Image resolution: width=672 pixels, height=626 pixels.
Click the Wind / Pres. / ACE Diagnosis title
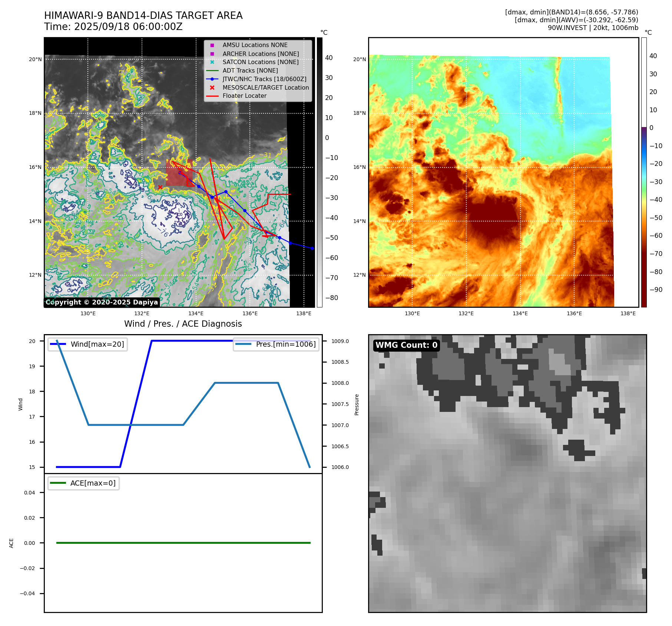pyautogui.click(x=183, y=324)
